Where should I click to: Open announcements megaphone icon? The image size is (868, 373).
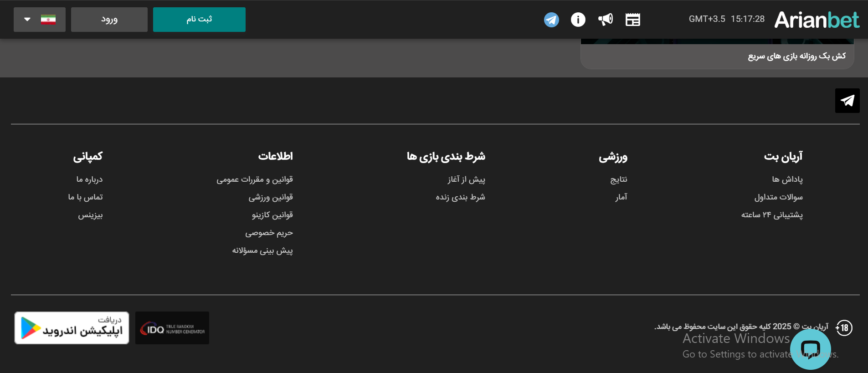[606, 20]
